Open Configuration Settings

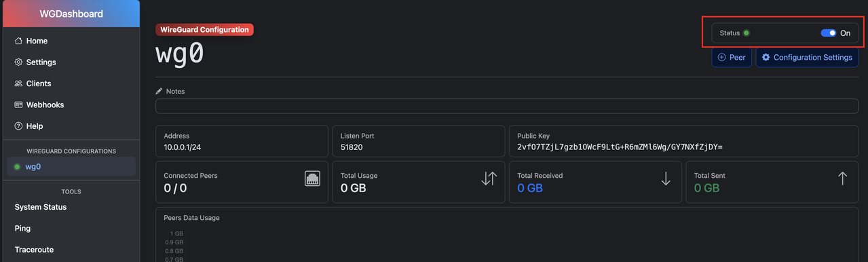pyautogui.click(x=807, y=58)
